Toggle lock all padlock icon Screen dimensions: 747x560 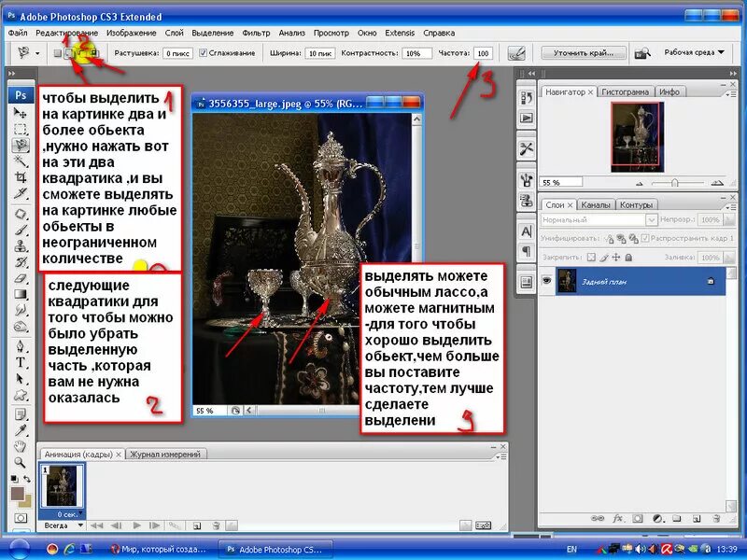(x=628, y=258)
